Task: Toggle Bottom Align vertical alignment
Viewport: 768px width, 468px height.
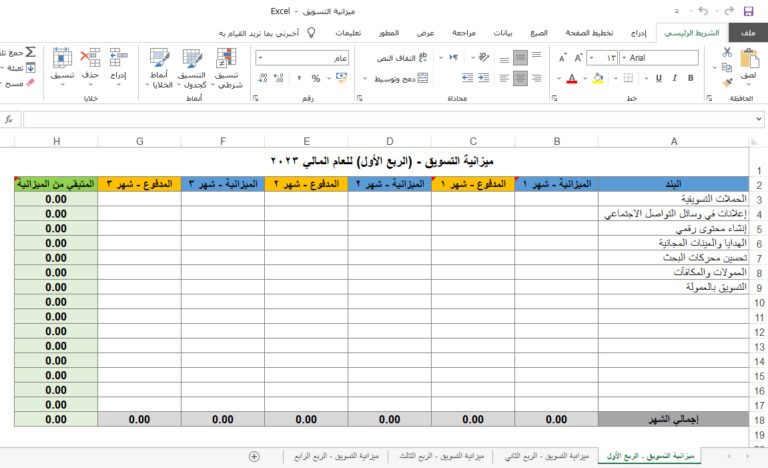Action: click(504, 60)
